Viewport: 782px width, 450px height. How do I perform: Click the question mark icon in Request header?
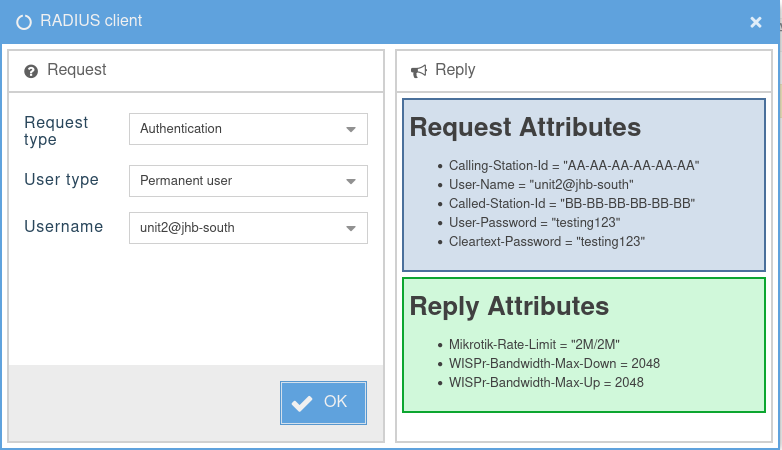point(31,71)
